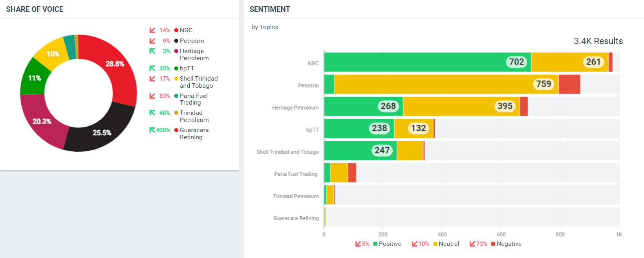Click the up-trend arrow next to bpTT 35%
Screen dimensions: 644x258
point(152,68)
